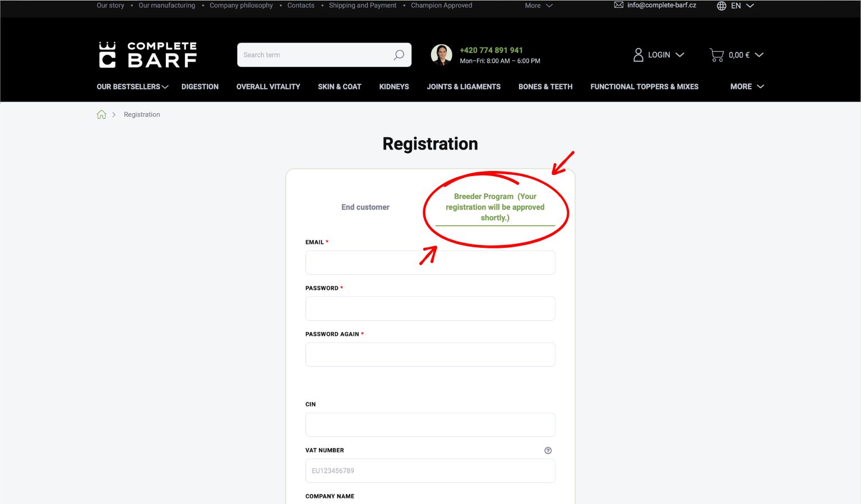The width and height of the screenshot is (861, 504).
Task: Click the Registration page heading
Action: (430, 144)
